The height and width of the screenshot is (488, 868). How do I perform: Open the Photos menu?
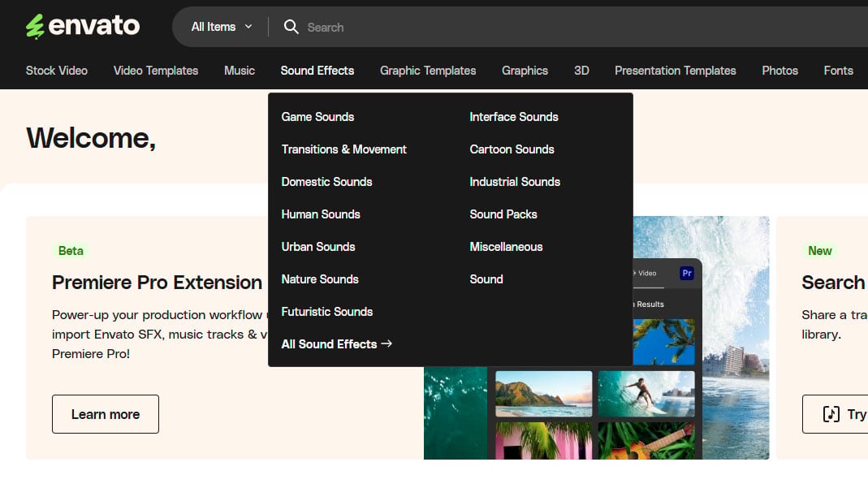click(x=779, y=71)
